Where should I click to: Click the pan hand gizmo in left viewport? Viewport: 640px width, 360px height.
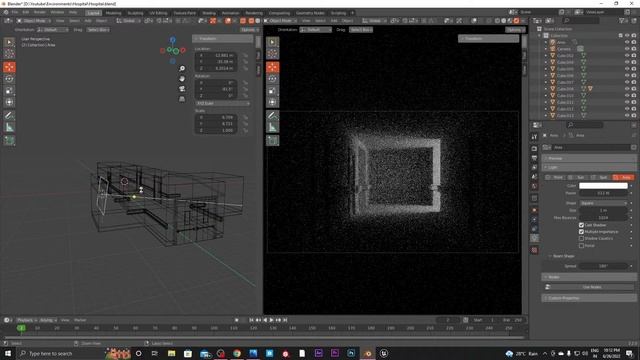[x=182, y=78]
